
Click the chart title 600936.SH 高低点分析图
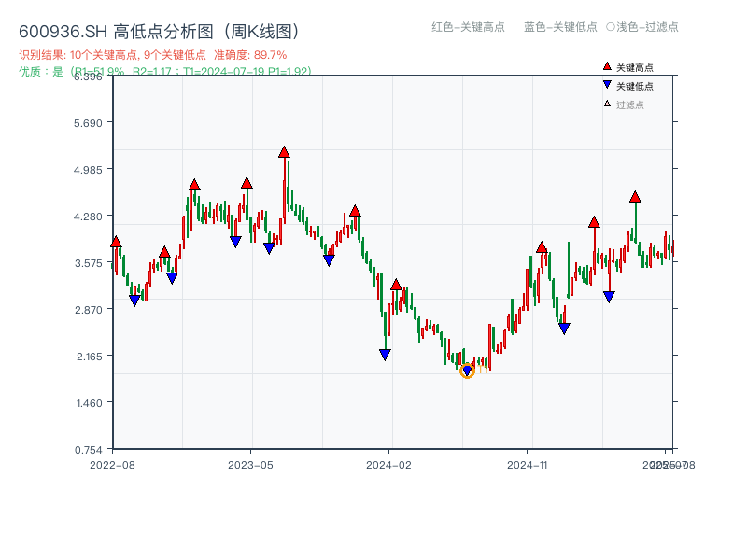160,32
